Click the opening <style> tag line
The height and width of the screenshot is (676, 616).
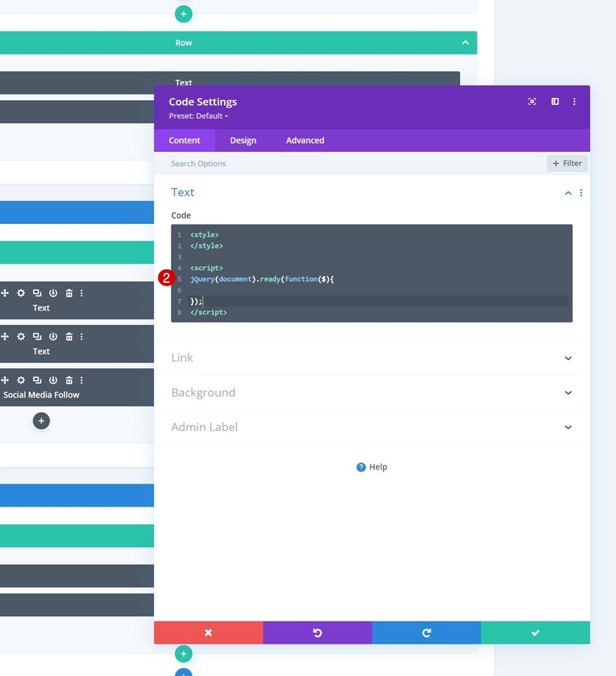point(204,234)
